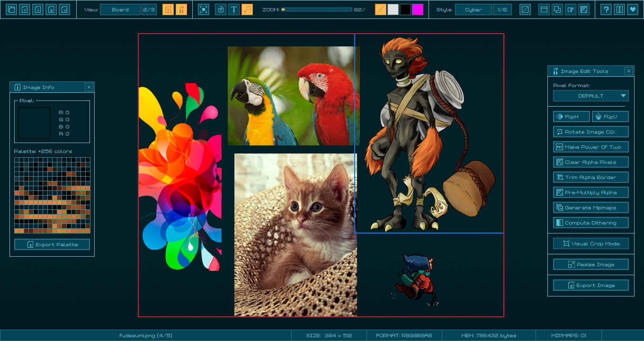The image size is (644, 341).
Task: Save the image using the down-arrow file icon
Action: tap(37, 9)
